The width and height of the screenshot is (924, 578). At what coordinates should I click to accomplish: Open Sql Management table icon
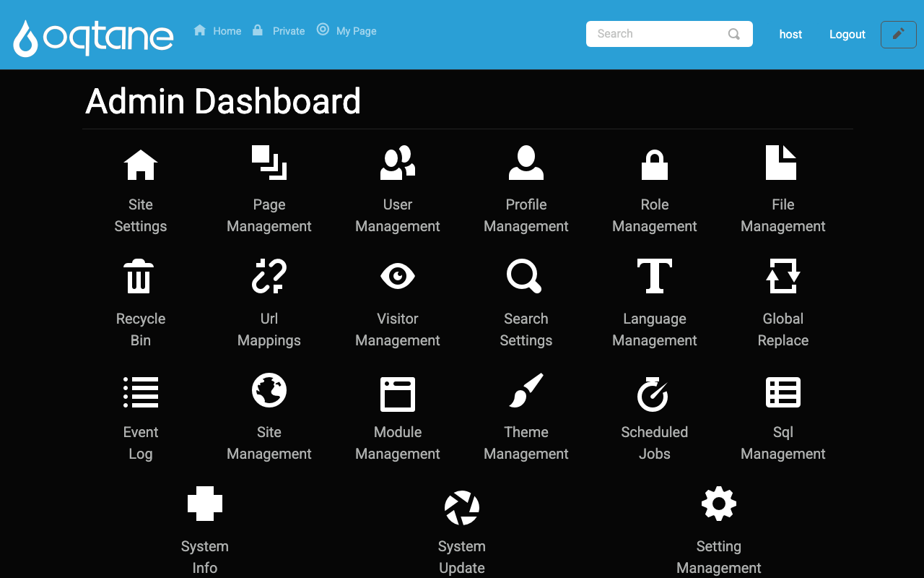783,392
